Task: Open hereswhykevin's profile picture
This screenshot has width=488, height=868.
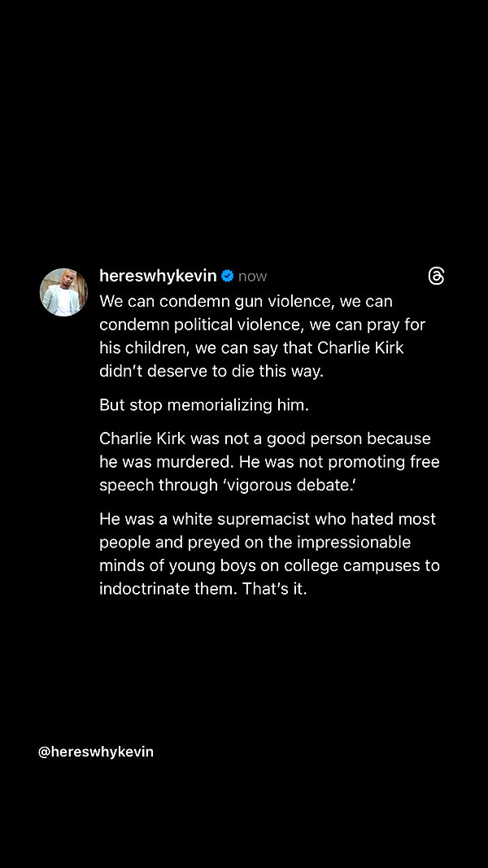Action: [x=63, y=292]
